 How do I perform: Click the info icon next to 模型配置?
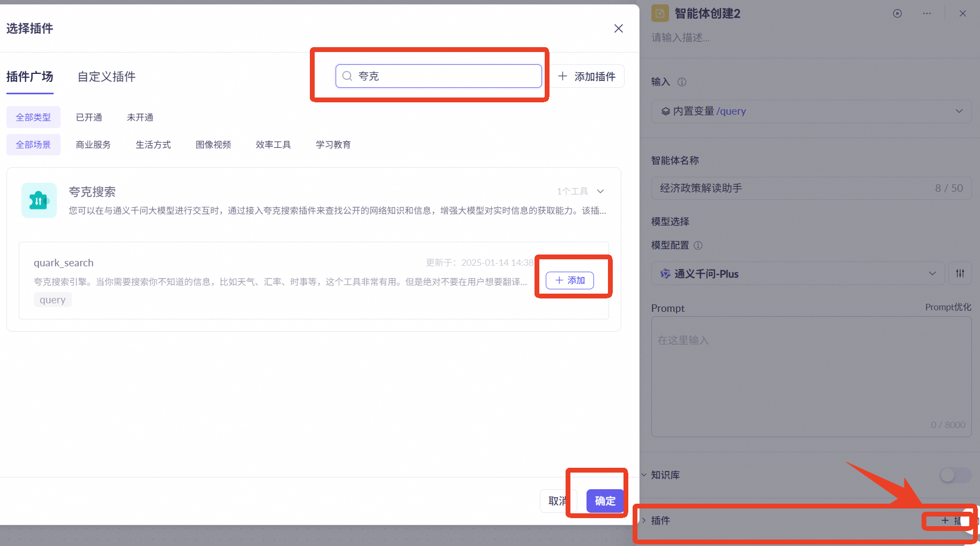click(x=698, y=245)
